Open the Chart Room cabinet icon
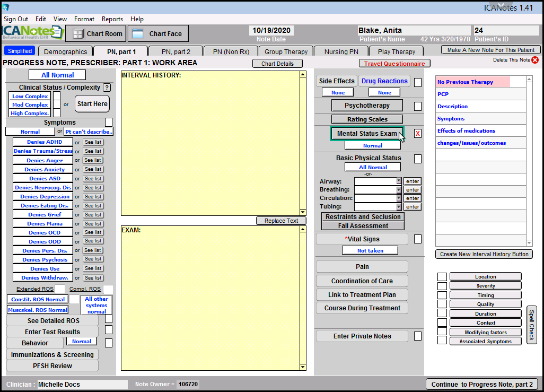 (78, 34)
